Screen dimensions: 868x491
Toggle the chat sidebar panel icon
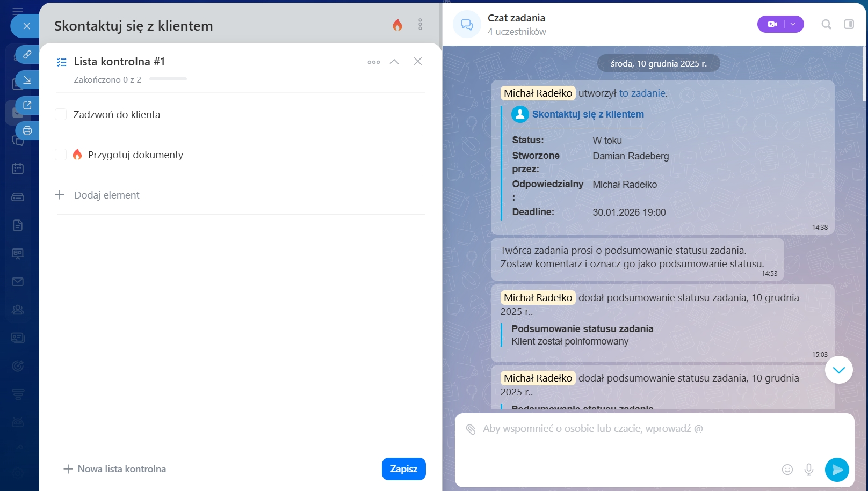849,24
